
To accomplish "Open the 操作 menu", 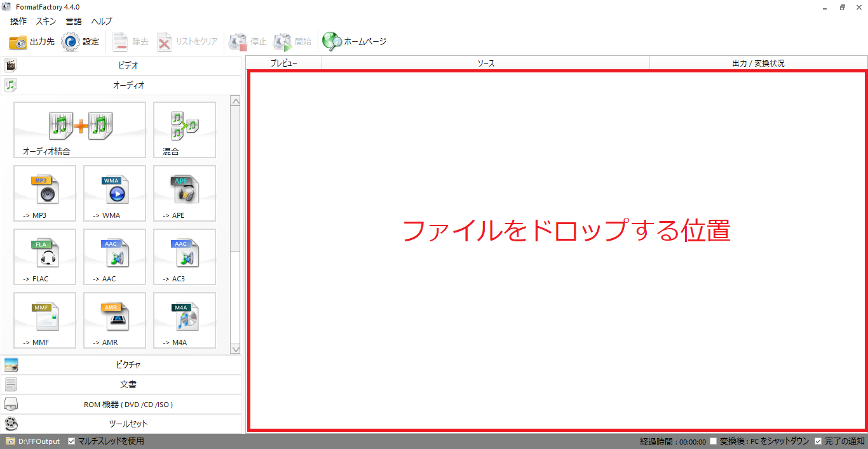I will coord(18,22).
